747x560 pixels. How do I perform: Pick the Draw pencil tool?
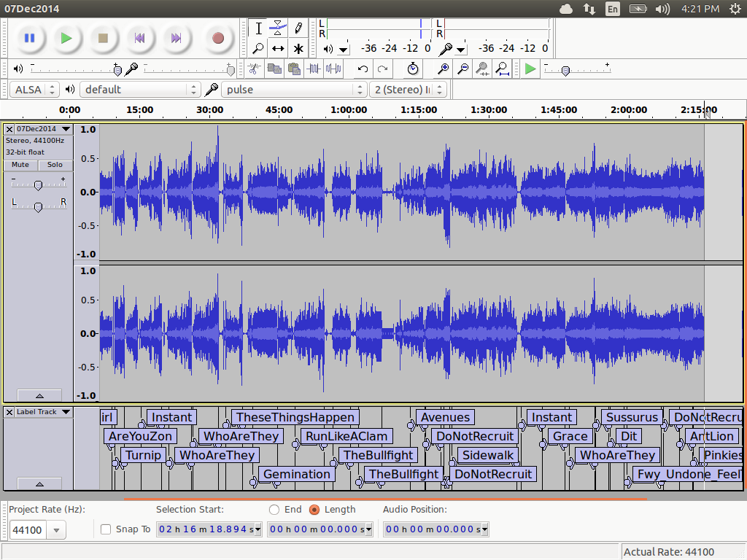298,28
